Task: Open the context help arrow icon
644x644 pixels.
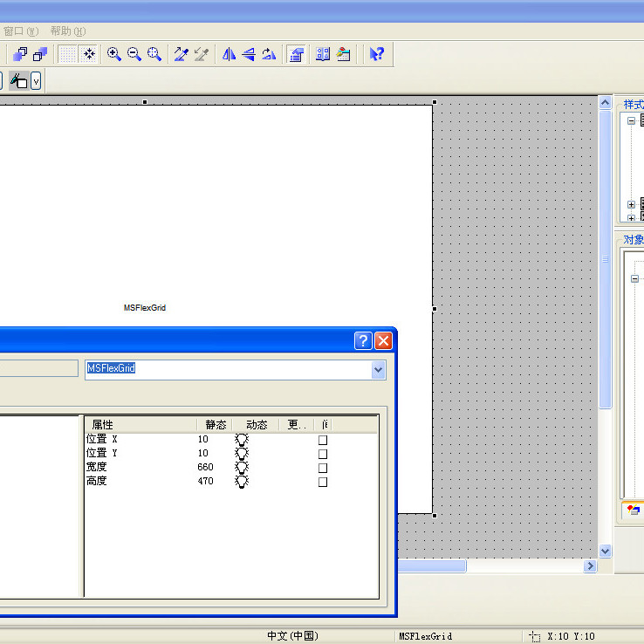Action: pyautogui.click(x=376, y=54)
